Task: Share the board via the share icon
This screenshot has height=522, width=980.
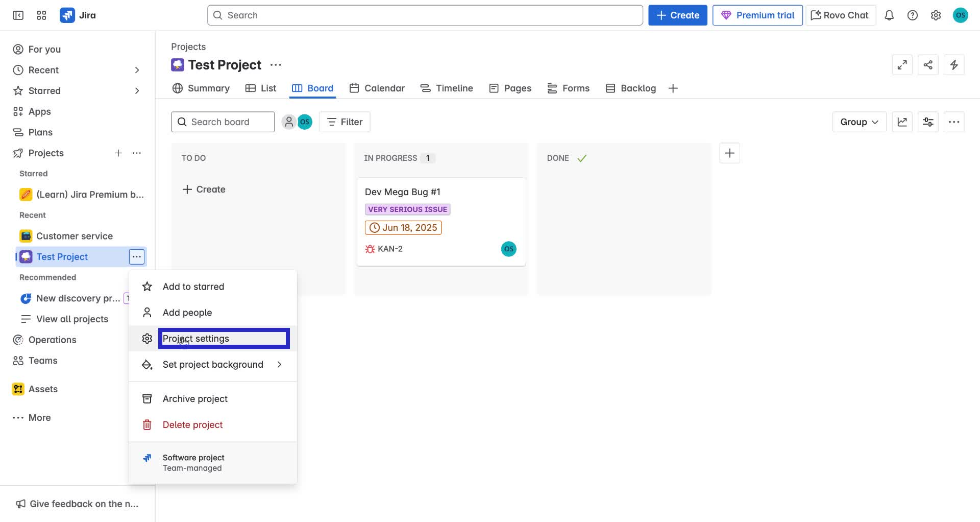Action: pyautogui.click(x=928, y=65)
